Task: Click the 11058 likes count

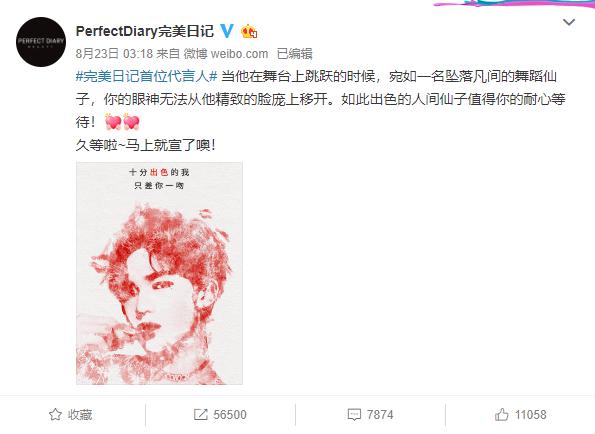Action: (530, 415)
